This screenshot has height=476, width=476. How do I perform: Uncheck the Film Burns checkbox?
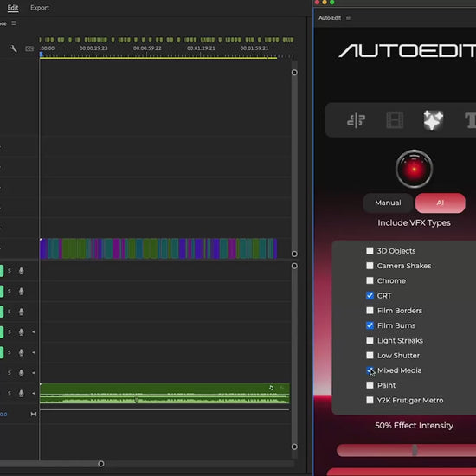tap(370, 325)
